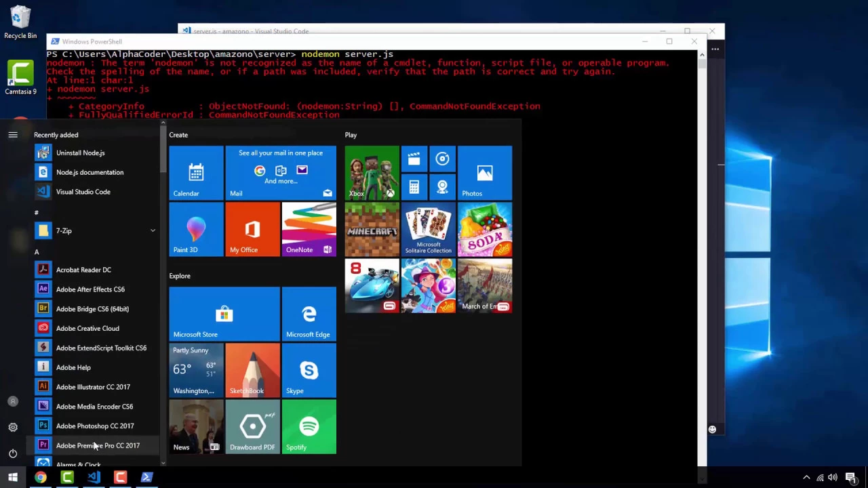868x488 pixels.
Task: Click the # section header
Action: click(x=37, y=213)
